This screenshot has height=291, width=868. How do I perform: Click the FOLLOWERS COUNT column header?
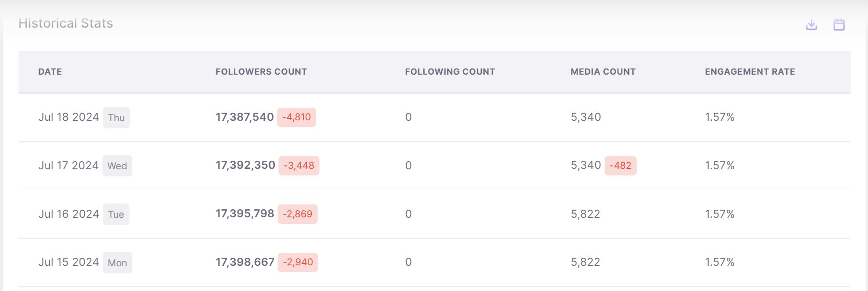click(x=261, y=72)
